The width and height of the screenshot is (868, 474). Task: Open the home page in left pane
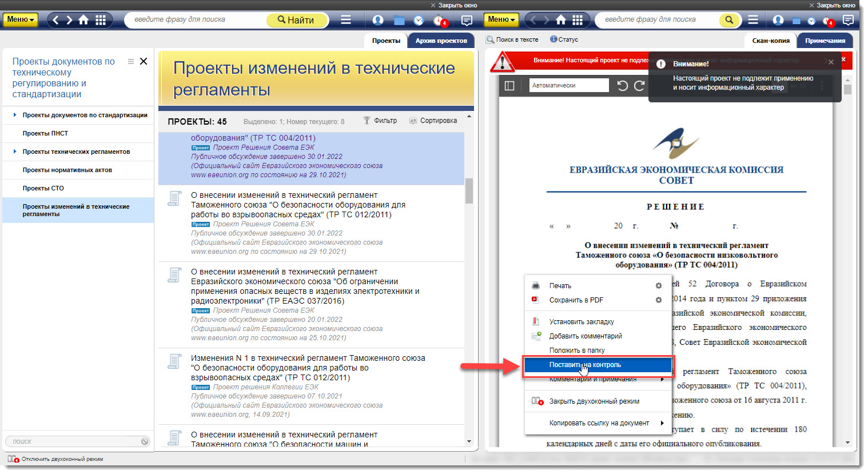pos(83,20)
